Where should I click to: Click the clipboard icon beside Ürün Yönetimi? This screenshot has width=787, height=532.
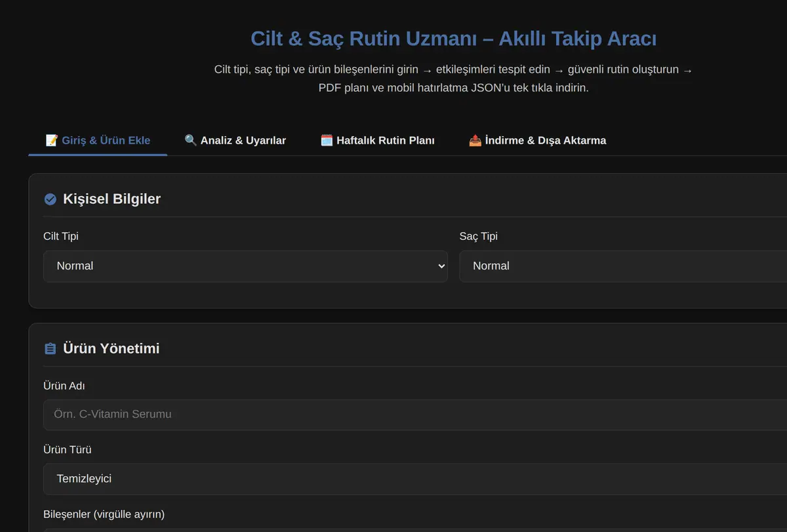click(50, 349)
